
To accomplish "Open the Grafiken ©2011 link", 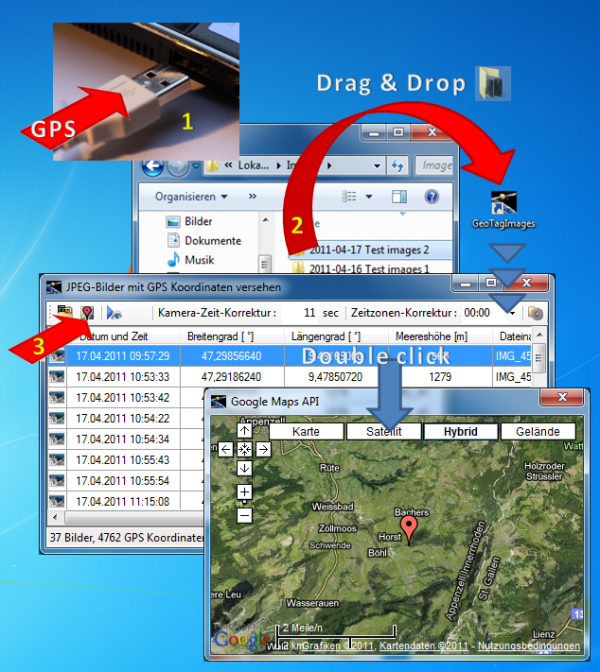I will pos(338,645).
